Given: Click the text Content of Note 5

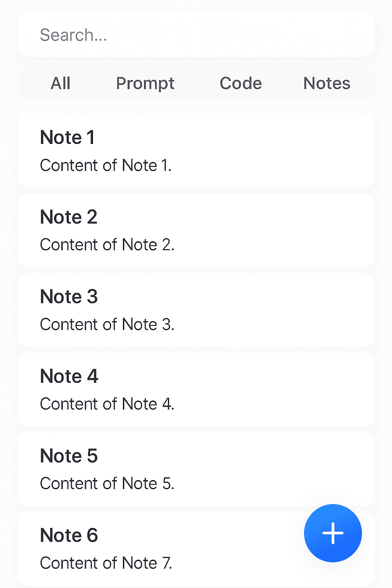Looking at the screenshot, I should click(108, 483).
